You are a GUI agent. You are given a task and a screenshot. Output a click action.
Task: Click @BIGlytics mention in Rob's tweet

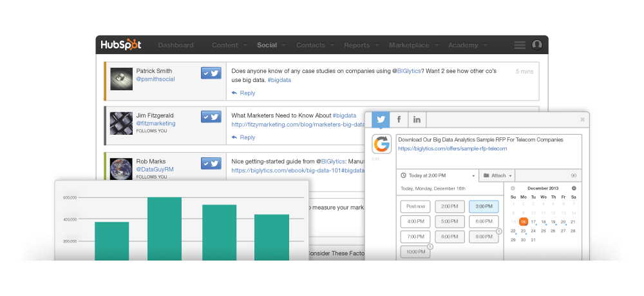click(330, 161)
